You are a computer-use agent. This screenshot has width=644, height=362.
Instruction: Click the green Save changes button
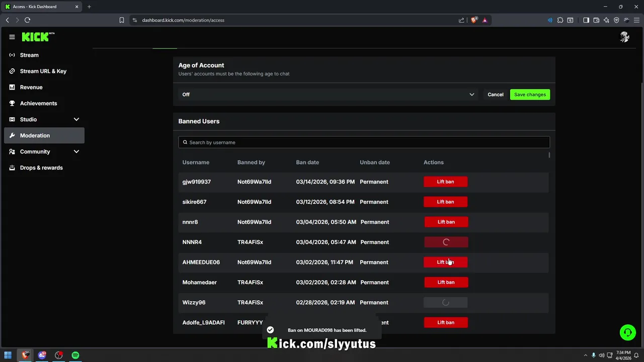pyautogui.click(x=530, y=95)
